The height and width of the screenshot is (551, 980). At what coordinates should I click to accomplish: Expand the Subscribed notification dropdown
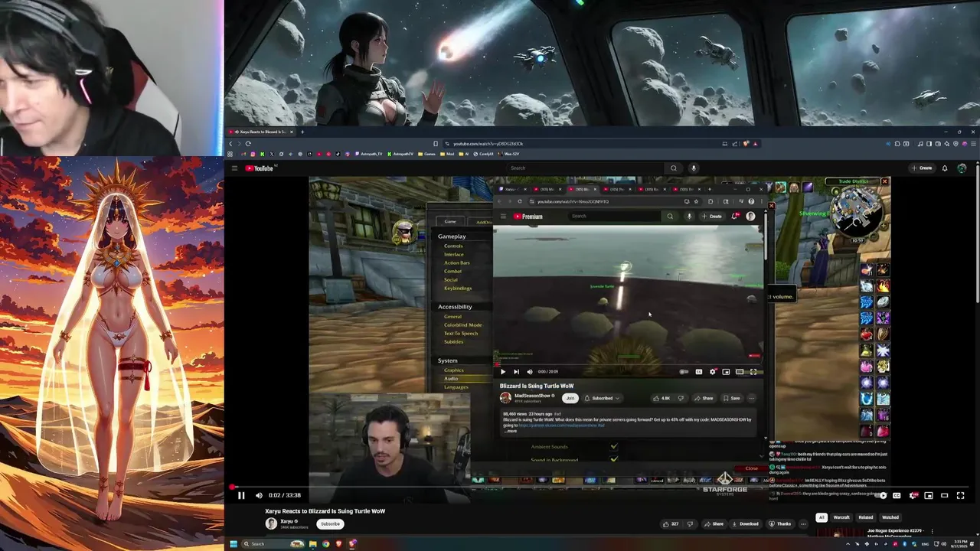[x=602, y=398]
